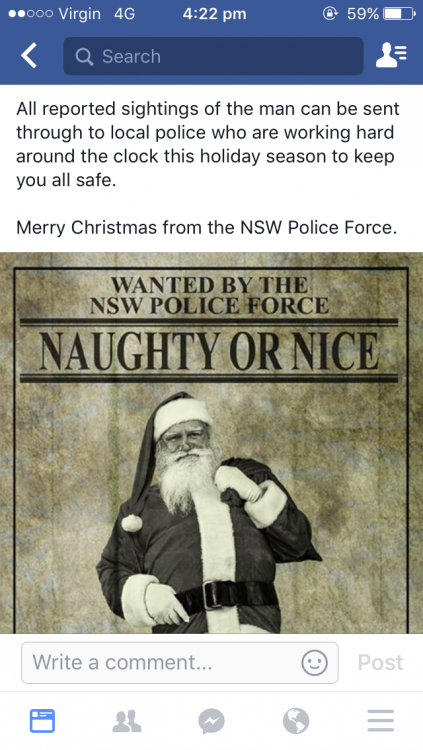Open the Notifications globe icon
The width and height of the screenshot is (423, 750).
tap(296, 721)
